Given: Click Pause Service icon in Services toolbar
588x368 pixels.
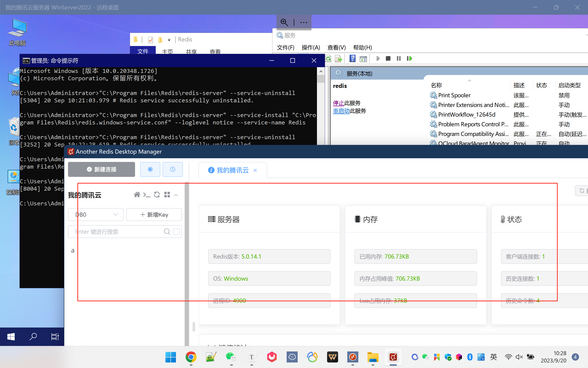Looking at the screenshot, I should pos(399,58).
